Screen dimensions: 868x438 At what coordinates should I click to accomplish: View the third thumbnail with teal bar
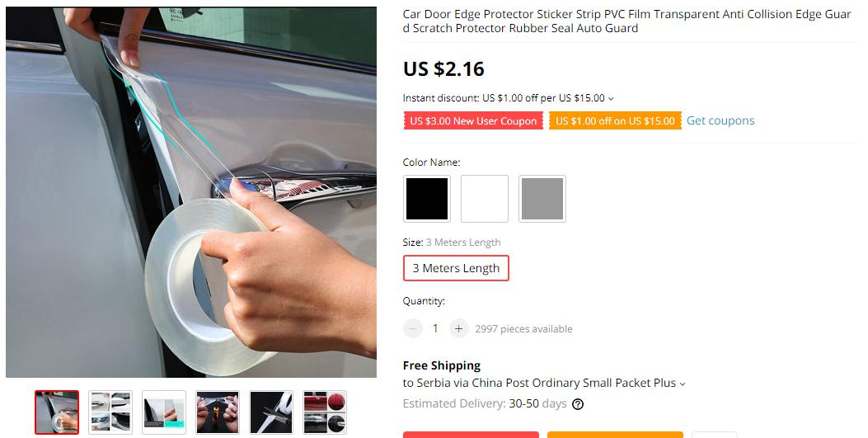pyautogui.click(x=164, y=412)
